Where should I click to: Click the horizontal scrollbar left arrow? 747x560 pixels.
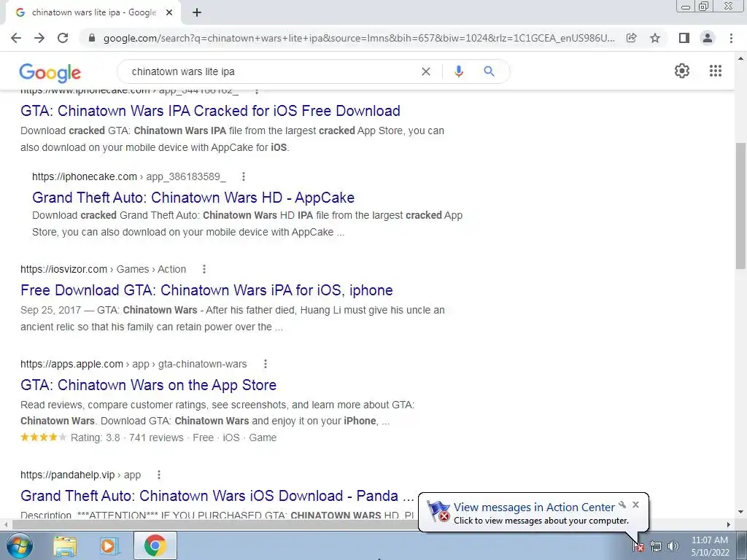click(x=5, y=524)
